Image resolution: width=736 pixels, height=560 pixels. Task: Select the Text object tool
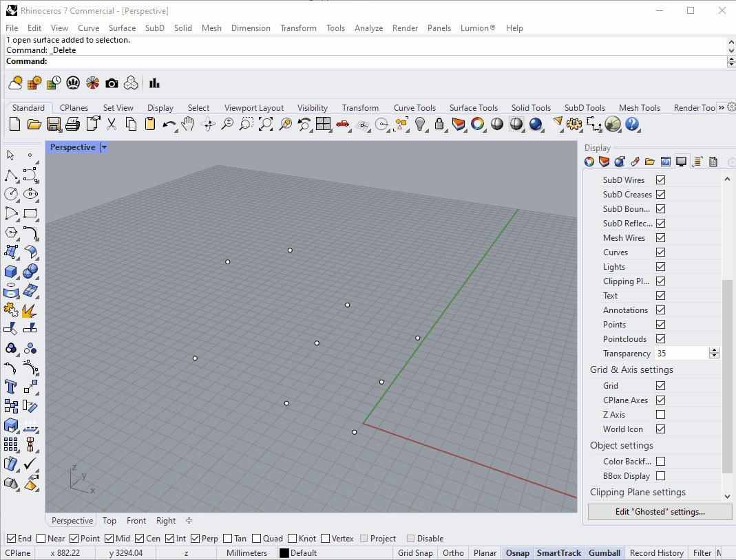coord(11,387)
